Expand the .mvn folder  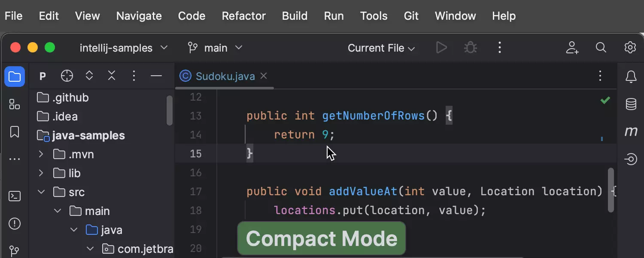coord(41,154)
